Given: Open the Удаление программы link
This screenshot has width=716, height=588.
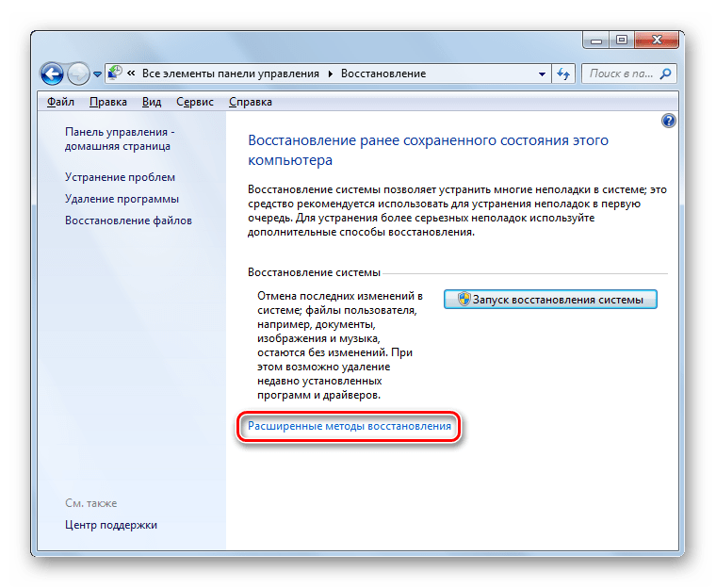Looking at the screenshot, I should coord(122,199).
